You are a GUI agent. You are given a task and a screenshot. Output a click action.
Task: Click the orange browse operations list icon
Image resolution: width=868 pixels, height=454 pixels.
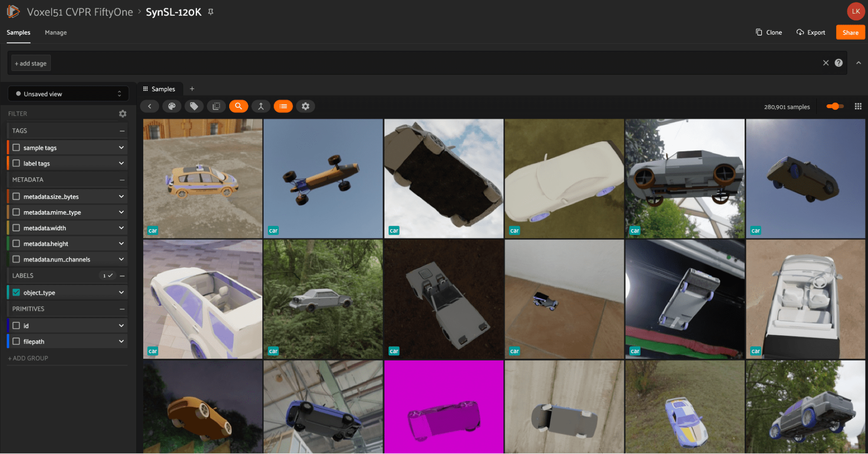(283, 106)
